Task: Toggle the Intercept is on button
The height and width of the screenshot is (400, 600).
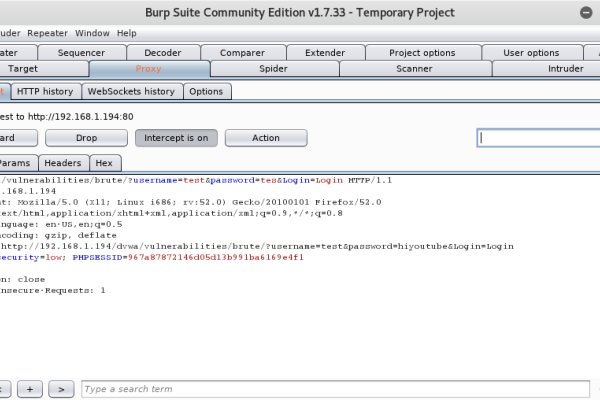Action: click(x=176, y=138)
